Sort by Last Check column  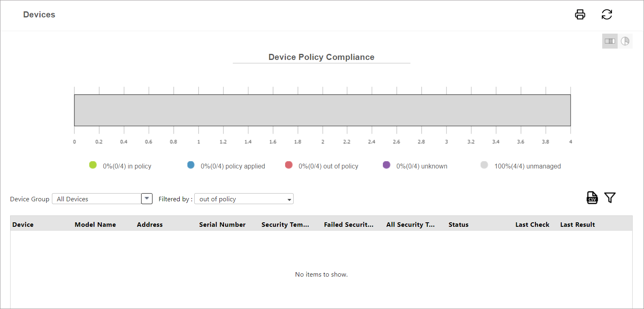[532, 225]
